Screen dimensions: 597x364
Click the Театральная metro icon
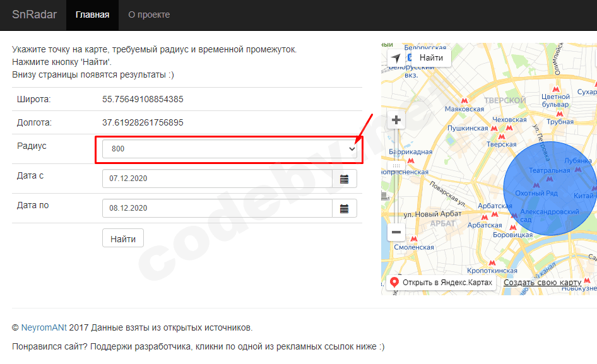(x=550, y=179)
